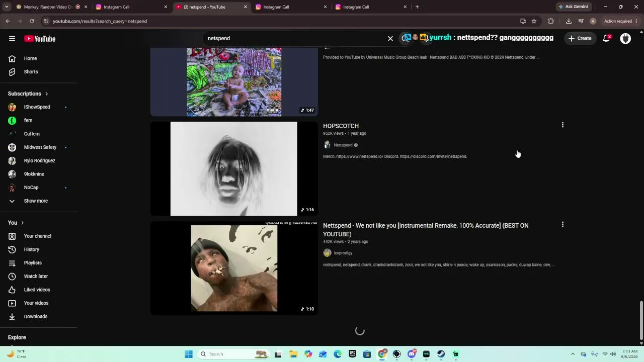The width and height of the screenshot is (644, 362).
Task: Click the YouTube search box
Action: [x=294, y=38]
